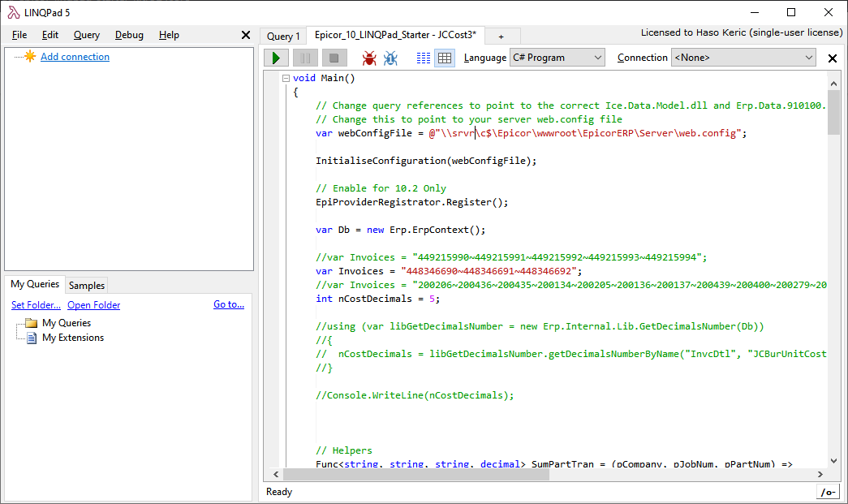Click the My Queries folder icon
848x504 pixels.
(x=32, y=323)
